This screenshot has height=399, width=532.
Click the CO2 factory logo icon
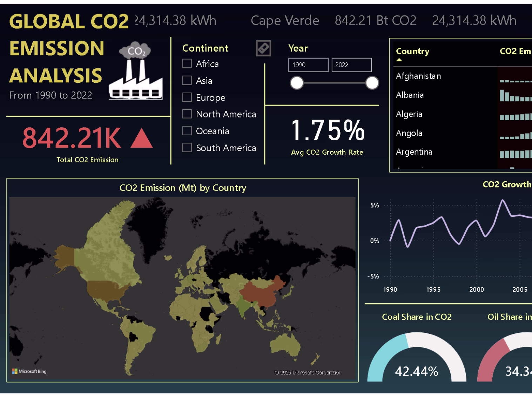pyautogui.click(x=136, y=71)
